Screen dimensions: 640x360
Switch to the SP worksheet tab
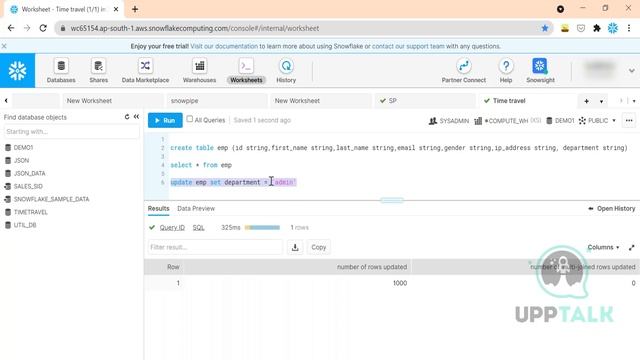[425, 101]
